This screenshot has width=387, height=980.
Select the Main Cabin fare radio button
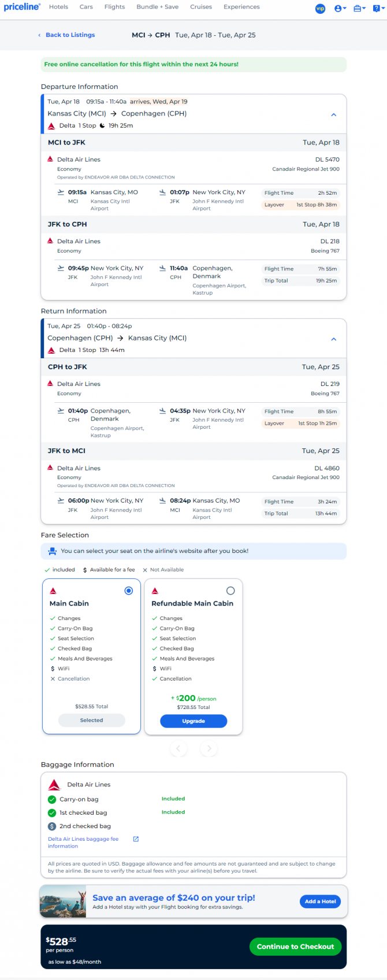129,591
